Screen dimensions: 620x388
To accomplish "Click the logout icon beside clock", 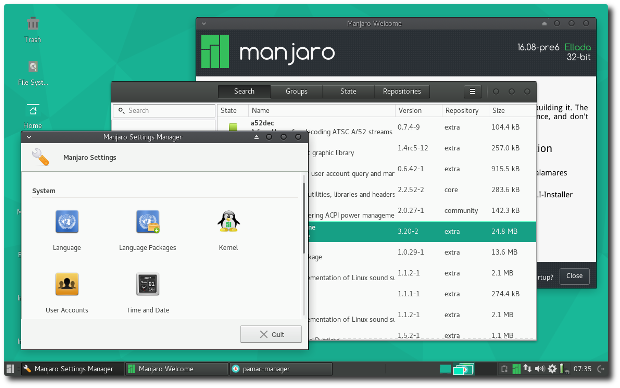I will [x=601, y=369].
